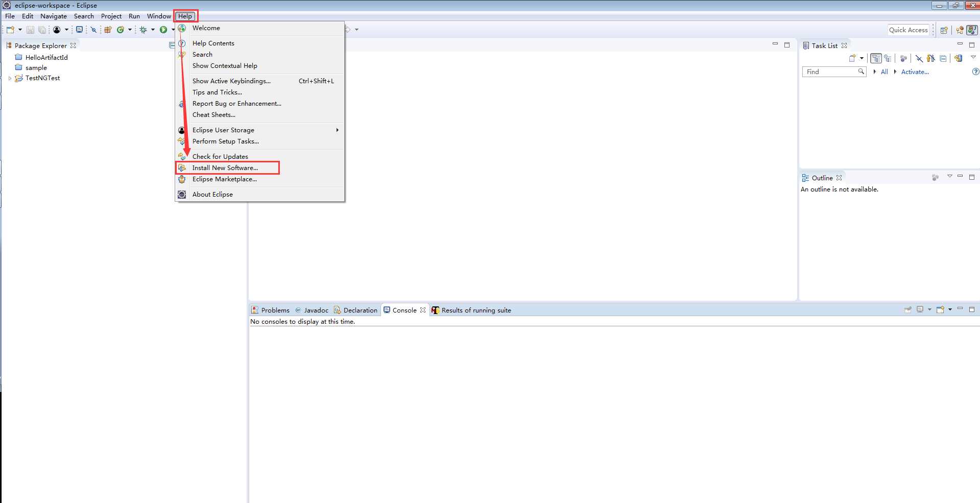Open user account dropdown arrow in toolbar
Screen dimensions: 980x503
coord(66,30)
